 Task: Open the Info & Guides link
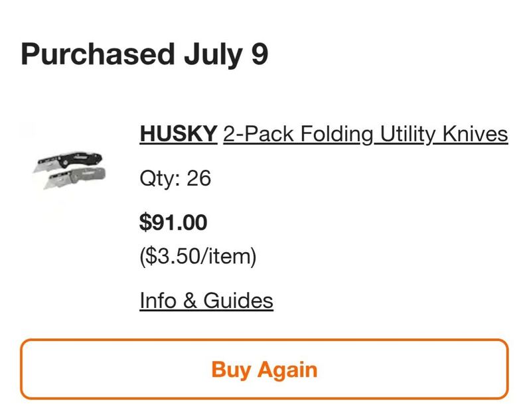pyautogui.click(x=206, y=301)
